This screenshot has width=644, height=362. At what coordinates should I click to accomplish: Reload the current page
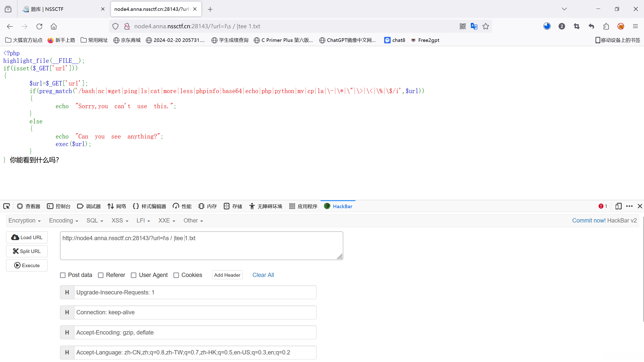click(39, 26)
